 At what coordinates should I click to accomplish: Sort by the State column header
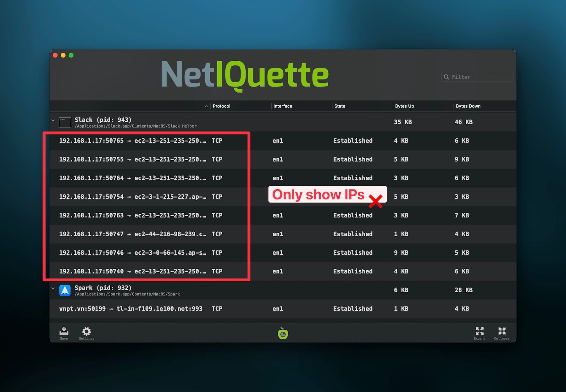(x=340, y=106)
